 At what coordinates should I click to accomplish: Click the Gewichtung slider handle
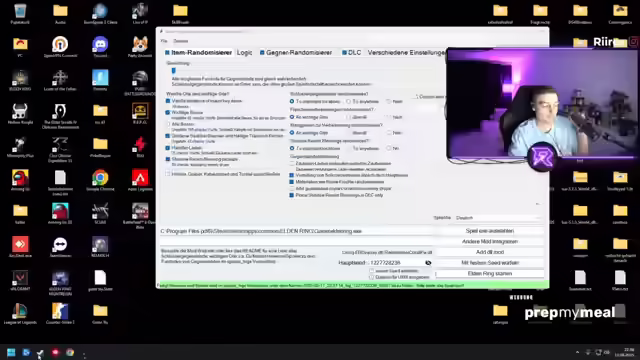pyautogui.click(x=174, y=71)
